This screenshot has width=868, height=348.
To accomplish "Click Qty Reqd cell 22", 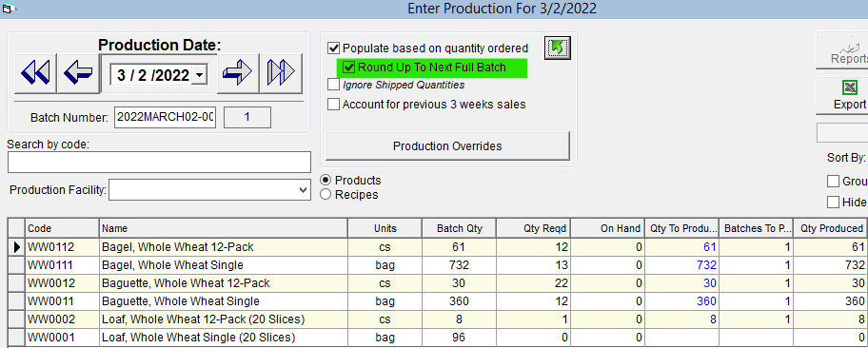I will pos(533,283).
